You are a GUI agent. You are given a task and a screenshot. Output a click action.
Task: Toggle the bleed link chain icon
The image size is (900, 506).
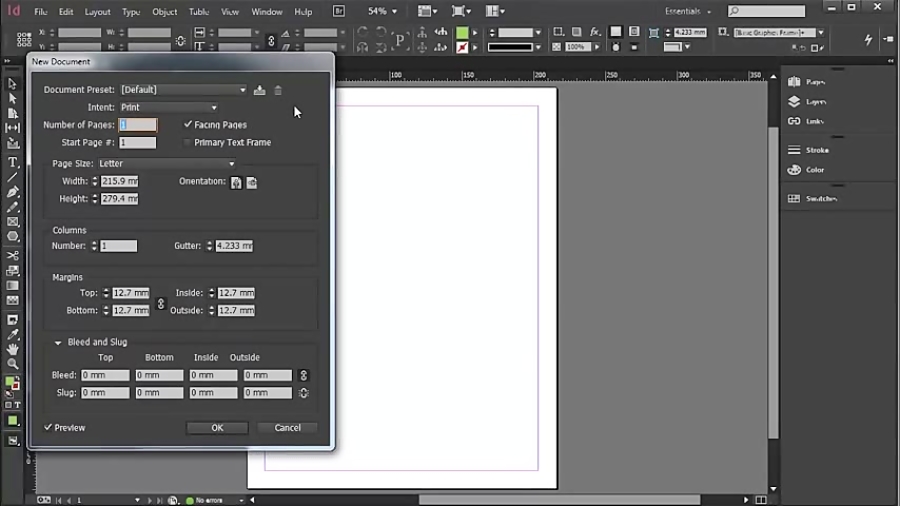point(304,375)
